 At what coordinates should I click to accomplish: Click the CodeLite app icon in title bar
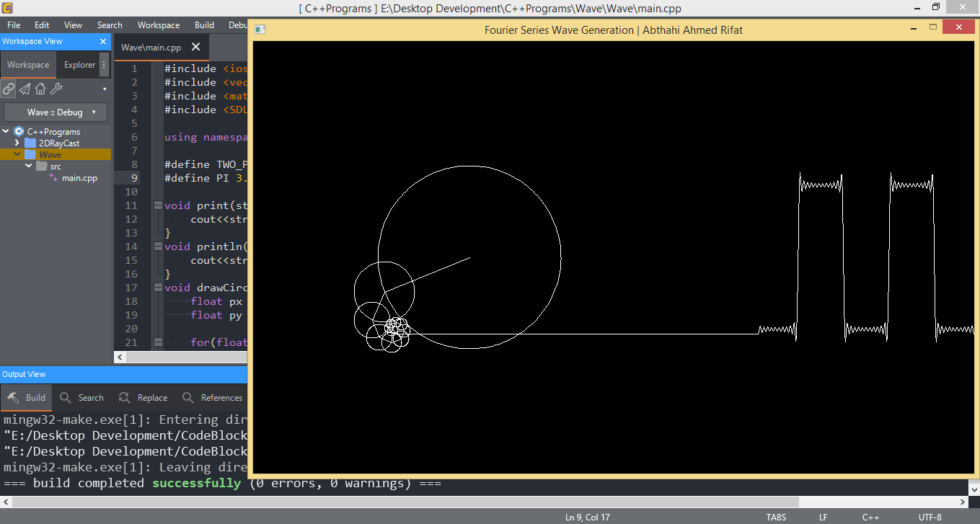pos(8,8)
